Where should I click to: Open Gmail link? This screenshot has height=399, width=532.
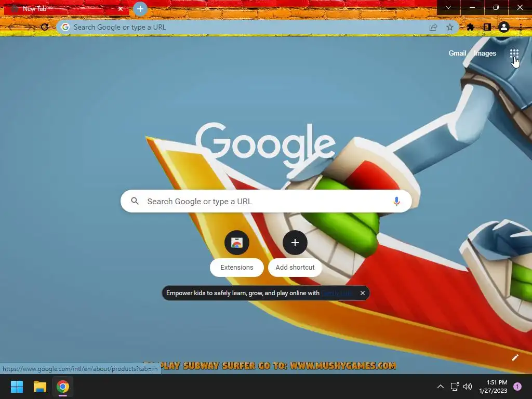[457, 54]
